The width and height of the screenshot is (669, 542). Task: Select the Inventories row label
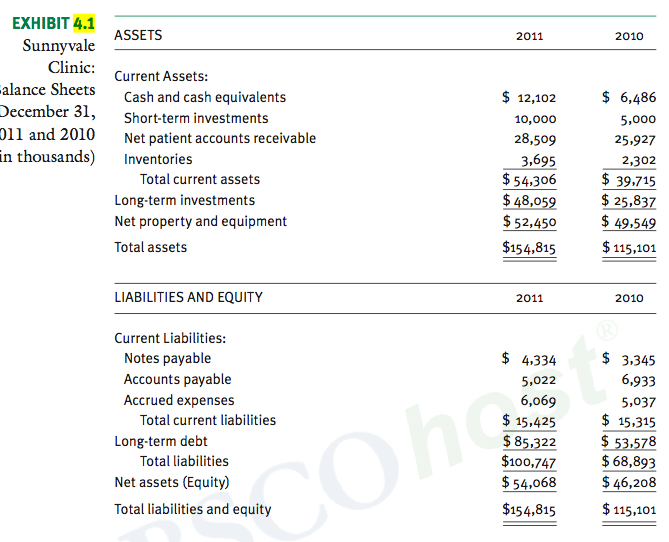pyautogui.click(x=158, y=159)
